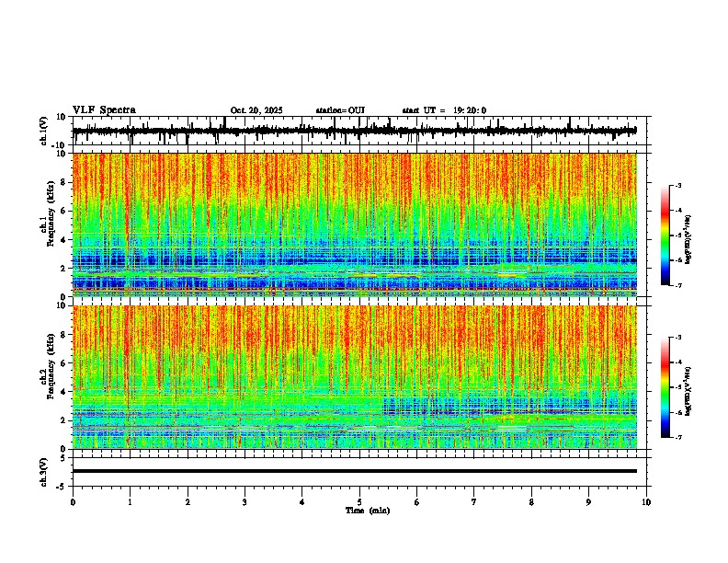This screenshot has width=728, height=563.
Task: Click time axis tick label '5'
Action: 359,502
